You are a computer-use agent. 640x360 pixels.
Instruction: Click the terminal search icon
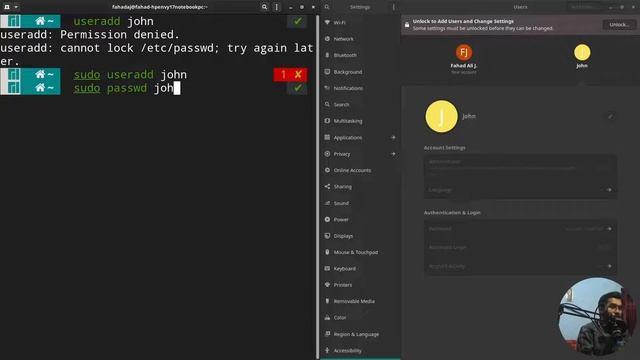pyautogui.click(x=264, y=7)
